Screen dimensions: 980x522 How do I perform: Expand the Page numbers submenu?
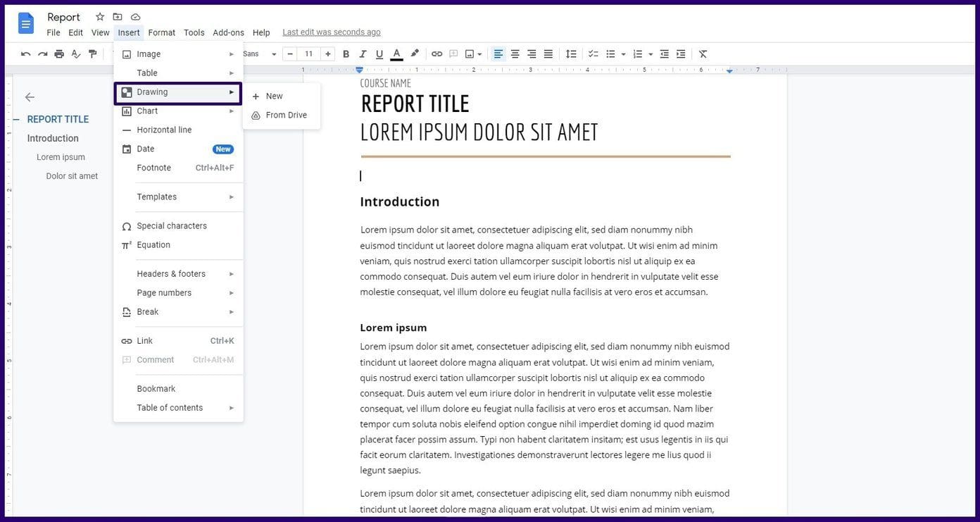pos(178,293)
